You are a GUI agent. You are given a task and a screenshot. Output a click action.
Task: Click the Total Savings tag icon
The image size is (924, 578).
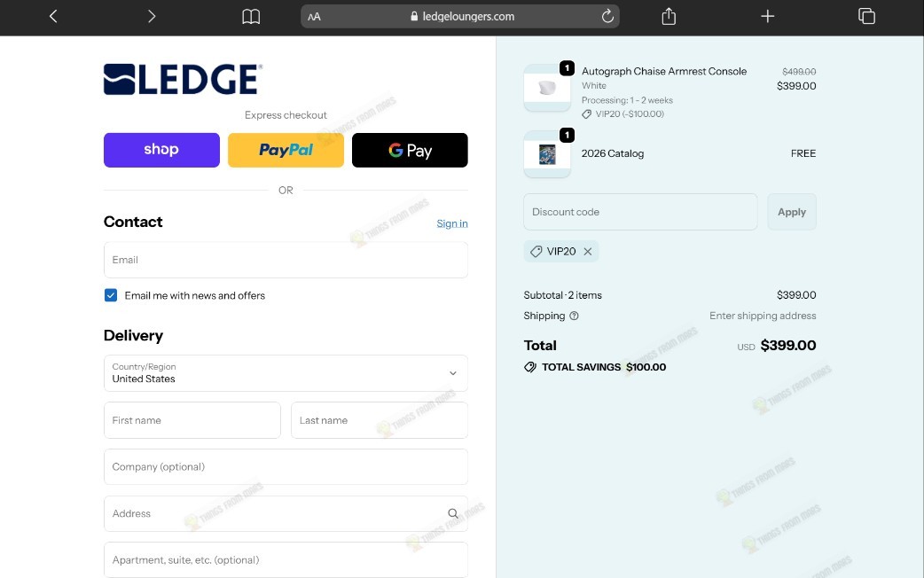tap(529, 367)
